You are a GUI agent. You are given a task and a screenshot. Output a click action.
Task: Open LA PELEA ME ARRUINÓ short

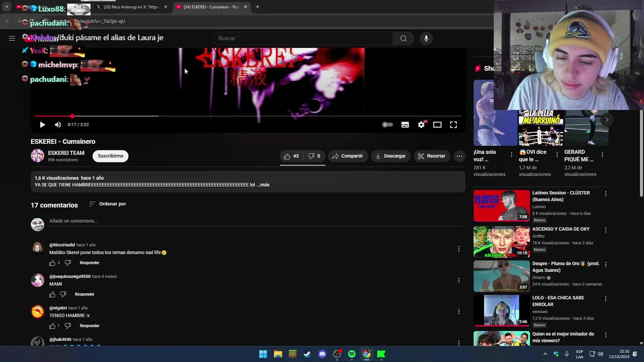point(541,128)
